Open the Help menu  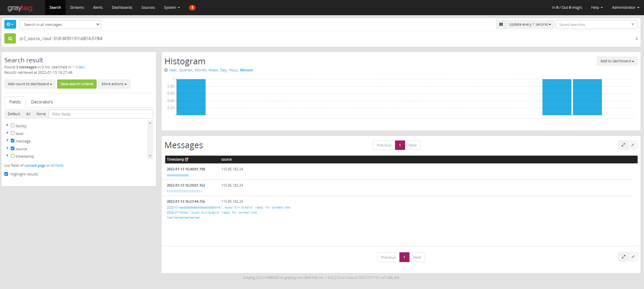point(597,7)
